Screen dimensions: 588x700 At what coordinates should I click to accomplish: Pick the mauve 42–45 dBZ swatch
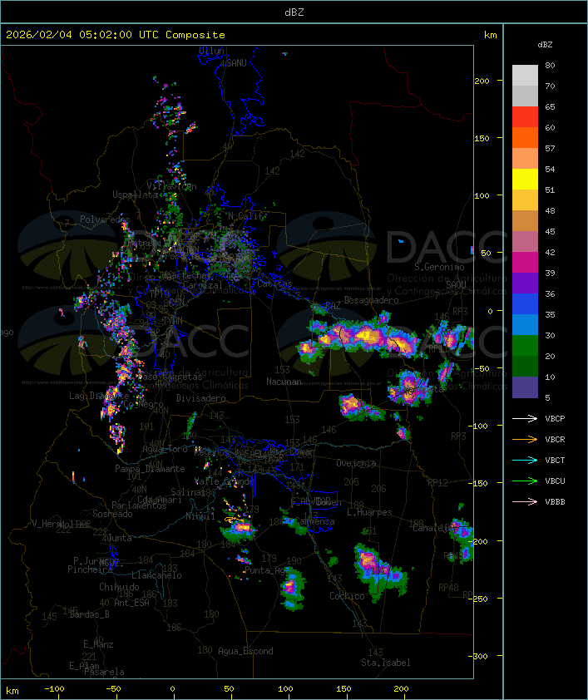[x=525, y=242]
